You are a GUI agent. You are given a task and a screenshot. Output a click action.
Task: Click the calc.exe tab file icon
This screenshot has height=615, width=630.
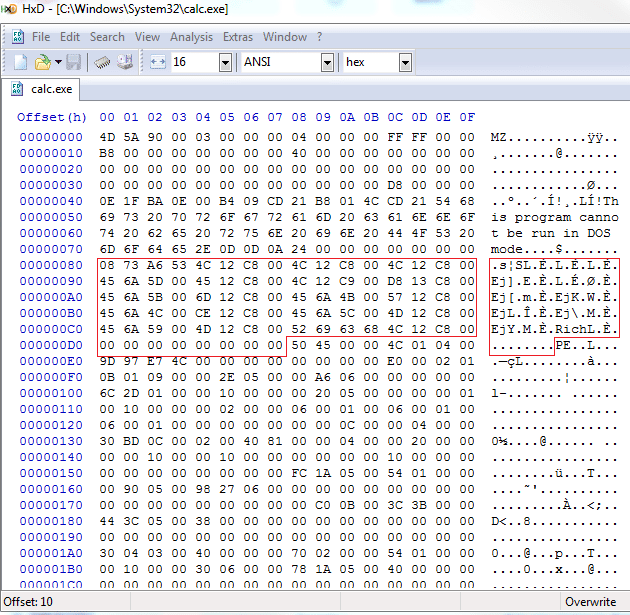pyautogui.click(x=17, y=89)
